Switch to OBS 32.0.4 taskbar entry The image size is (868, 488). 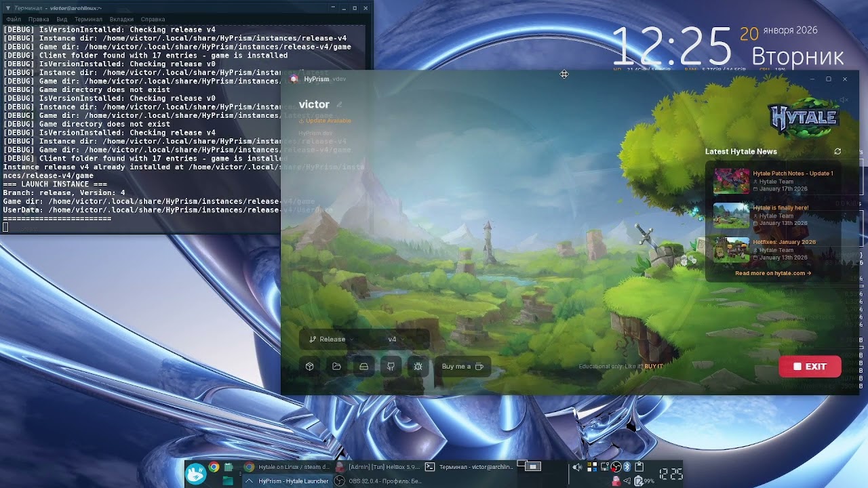[378, 481]
